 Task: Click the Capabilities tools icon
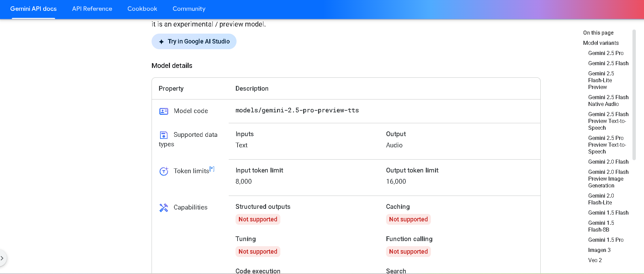[x=164, y=207]
